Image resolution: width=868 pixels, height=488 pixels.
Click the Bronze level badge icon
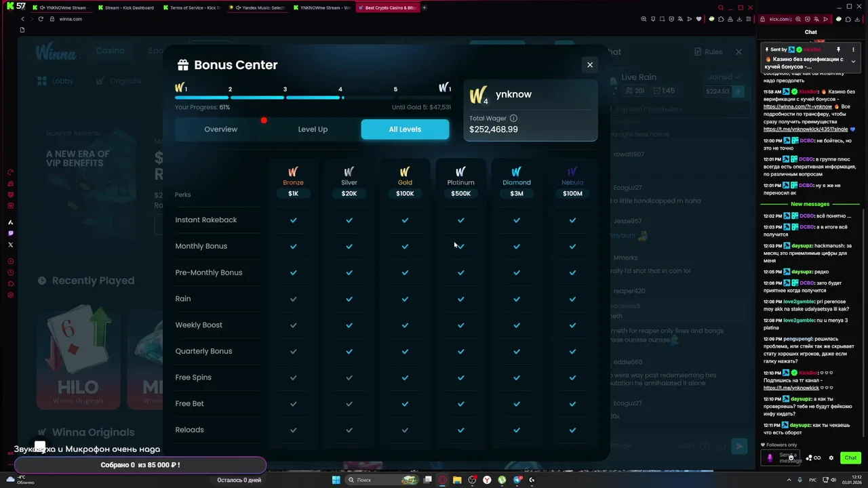[x=293, y=171]
